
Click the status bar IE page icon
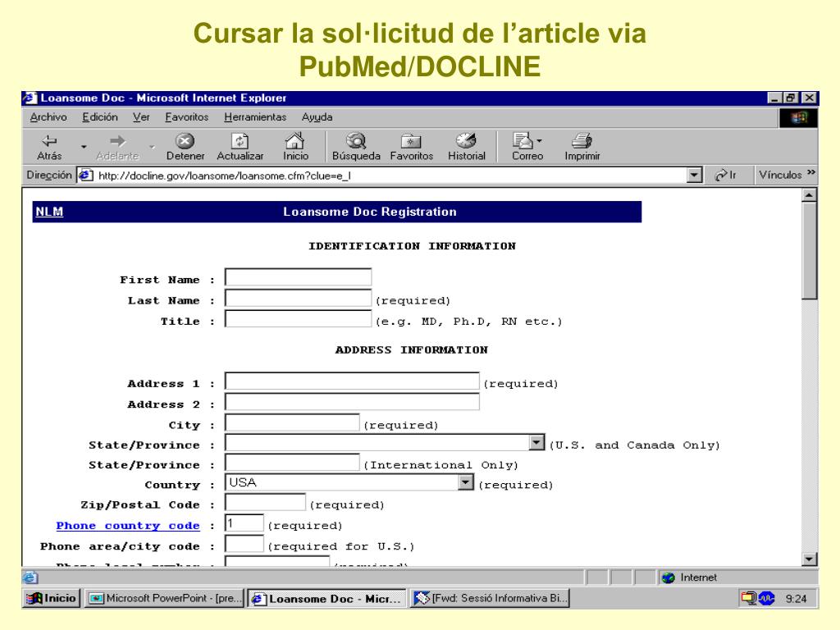(x=30, y=577)
